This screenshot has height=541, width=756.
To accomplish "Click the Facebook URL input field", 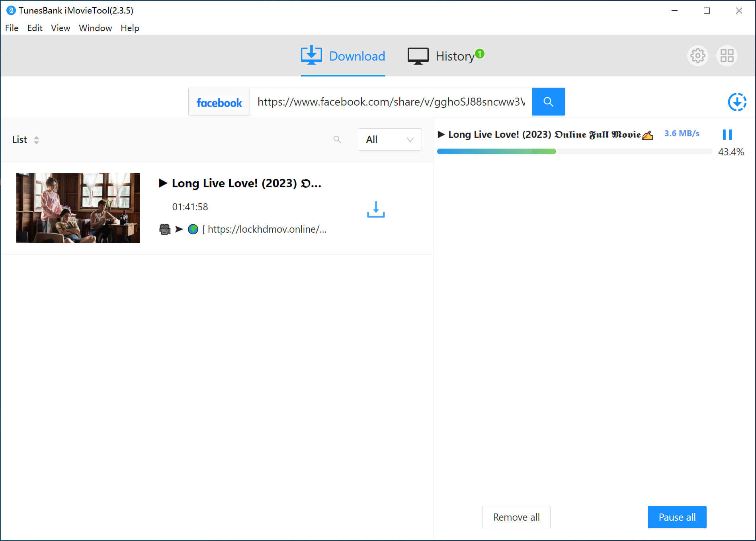I will [391, 102].
